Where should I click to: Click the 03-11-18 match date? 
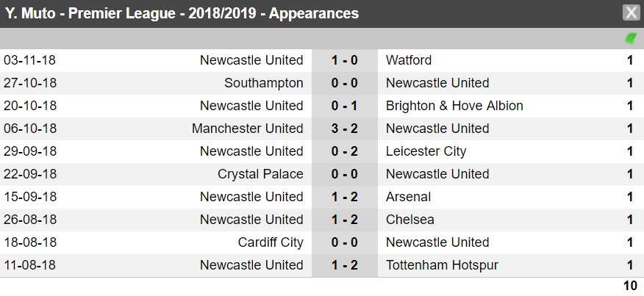(x=29, y=60)
